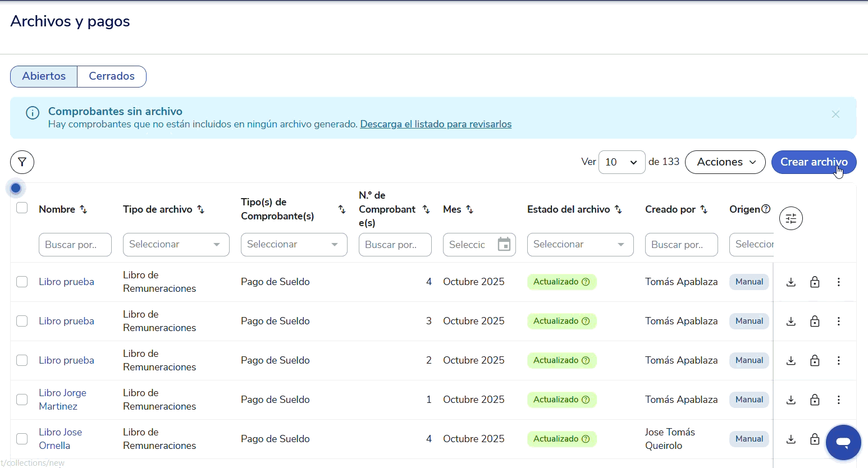Switch to the Abiertos tab

[x=44, y=76]
